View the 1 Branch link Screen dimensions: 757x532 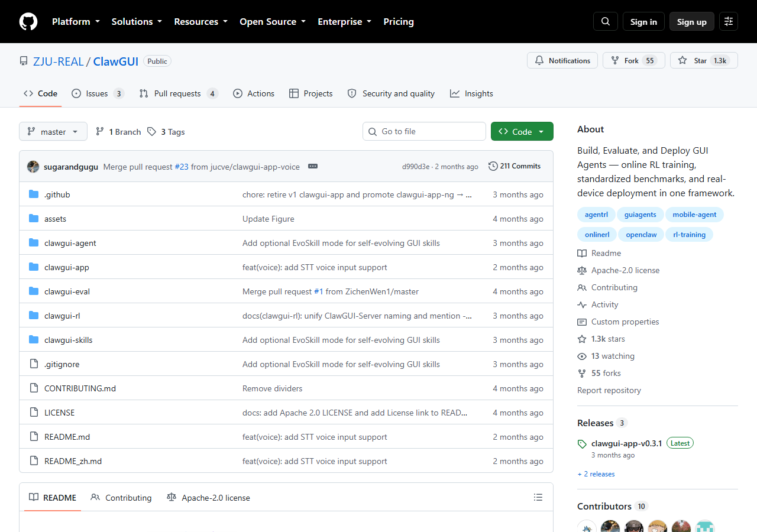click(118, 132)
